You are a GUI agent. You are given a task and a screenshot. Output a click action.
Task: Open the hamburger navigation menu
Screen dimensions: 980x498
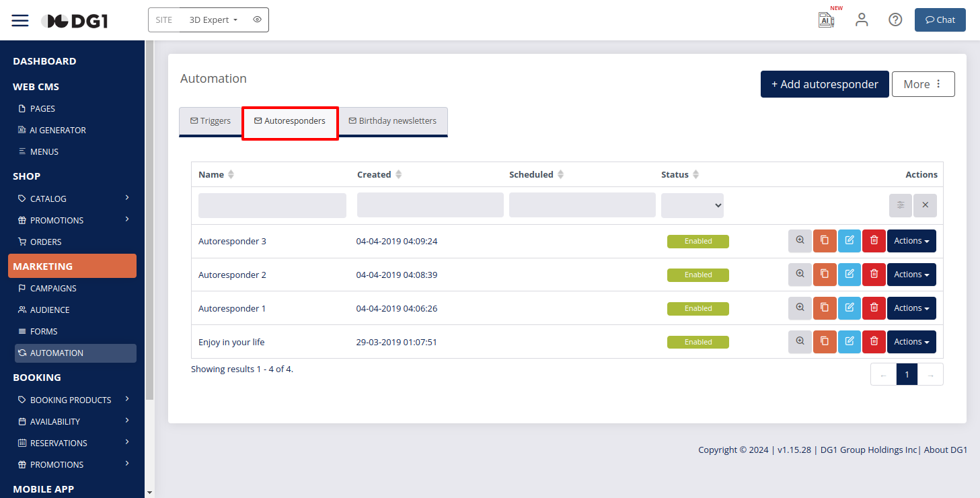pyautogui.click(x=20, y=20)
